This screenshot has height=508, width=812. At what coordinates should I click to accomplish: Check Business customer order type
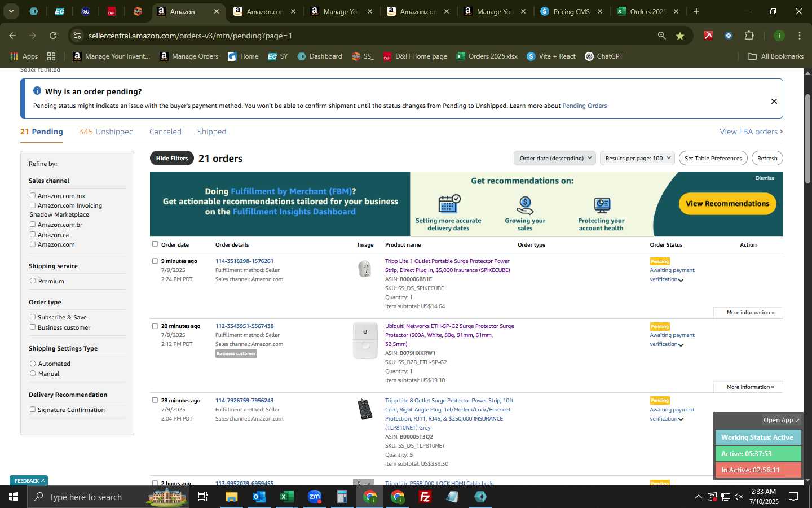[33, 327]
